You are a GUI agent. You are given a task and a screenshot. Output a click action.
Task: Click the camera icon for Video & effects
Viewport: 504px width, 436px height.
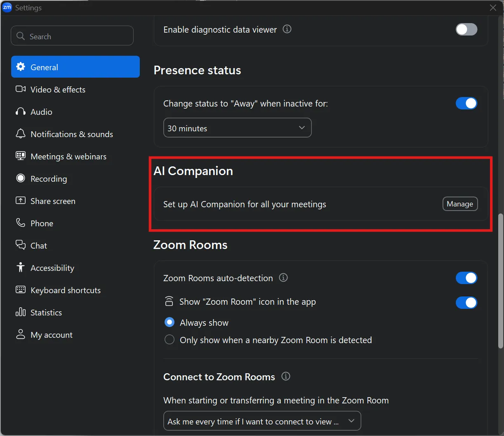21,89
